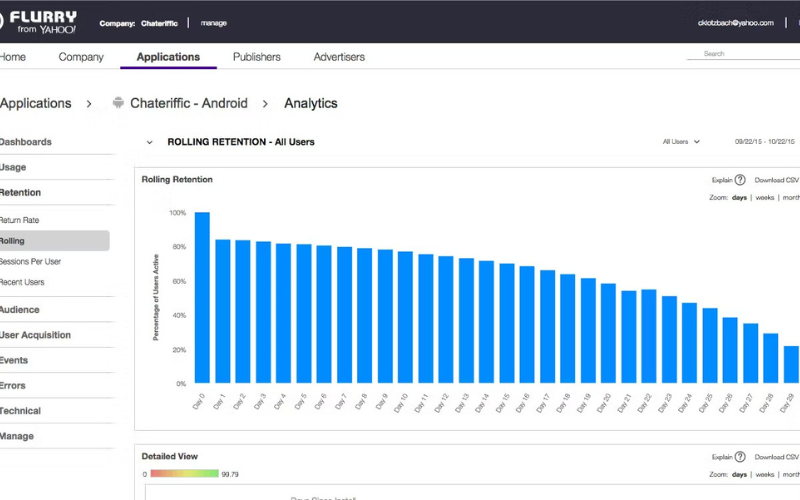Open the Errors sidebar section
The image size is (800, 500).
point(13,385)
